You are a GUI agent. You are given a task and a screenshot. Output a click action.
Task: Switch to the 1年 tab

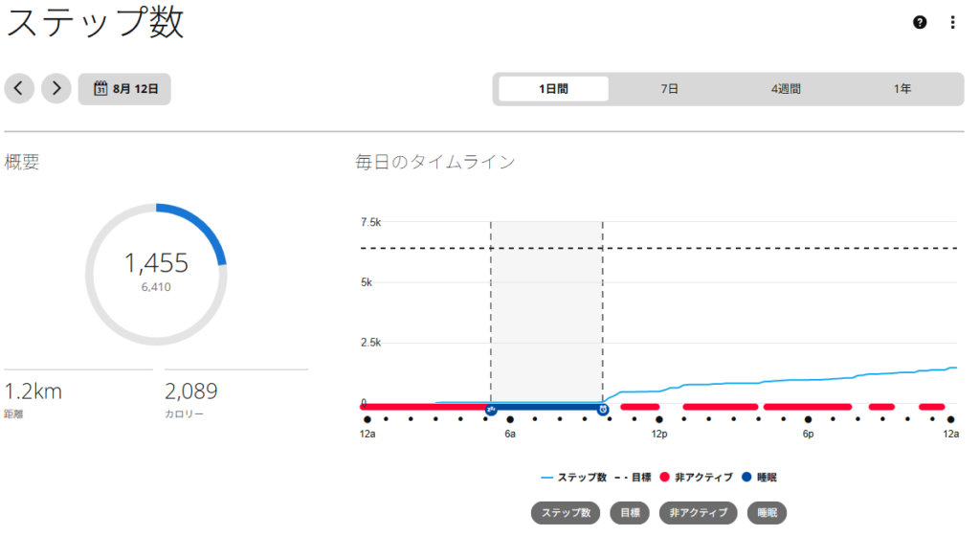(x=902, y=89)
